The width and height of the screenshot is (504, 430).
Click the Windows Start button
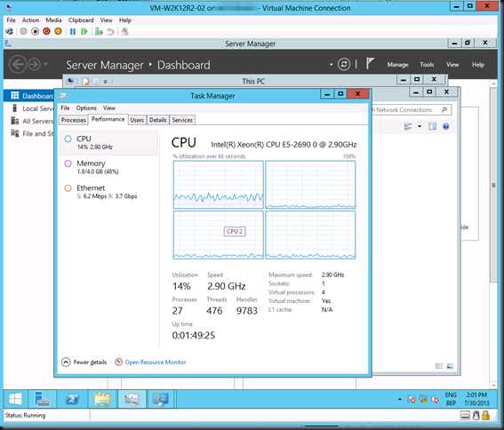[x=15, y=399]
